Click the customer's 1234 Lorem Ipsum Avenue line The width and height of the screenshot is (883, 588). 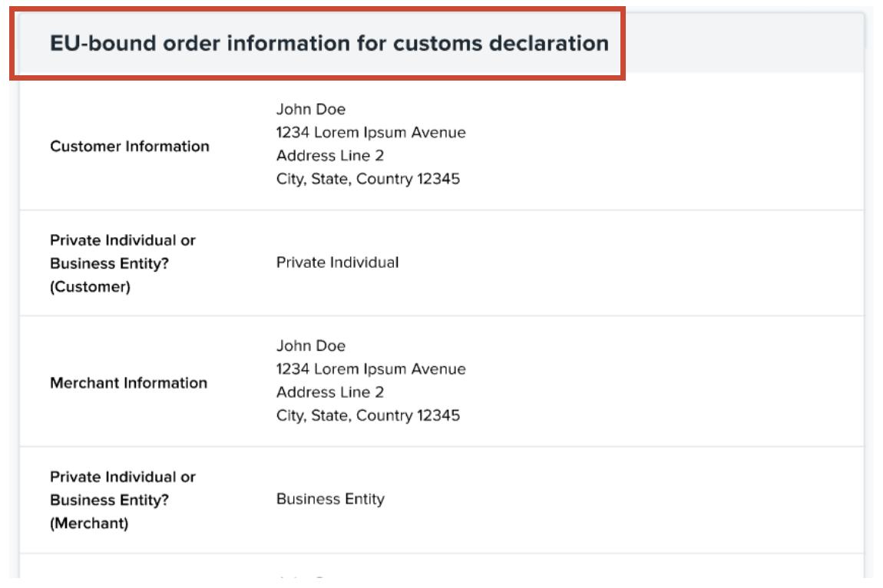(x=371, y=133)
